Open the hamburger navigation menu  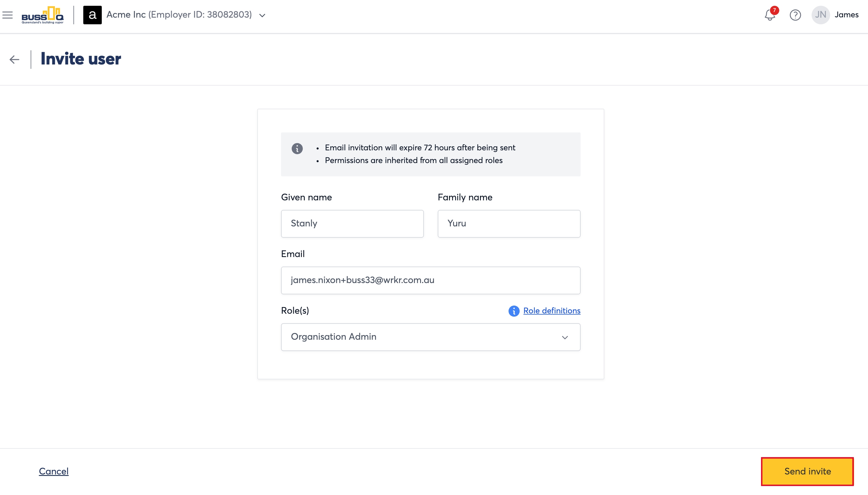coord(8,15)
